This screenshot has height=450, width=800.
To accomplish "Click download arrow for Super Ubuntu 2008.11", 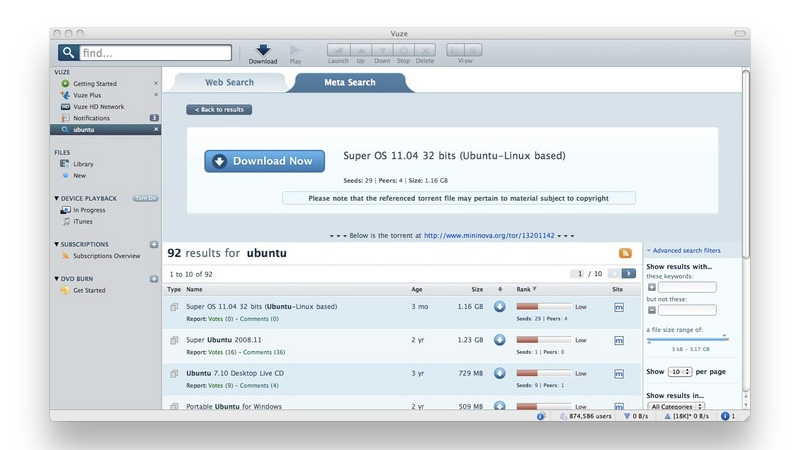I will point(500,340).
